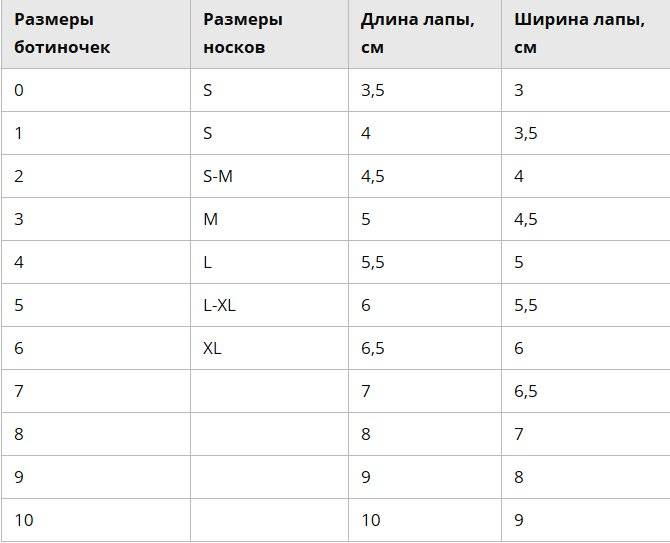Click paw length 3,5 in first row
670x543 pixels.
point(425,90)
